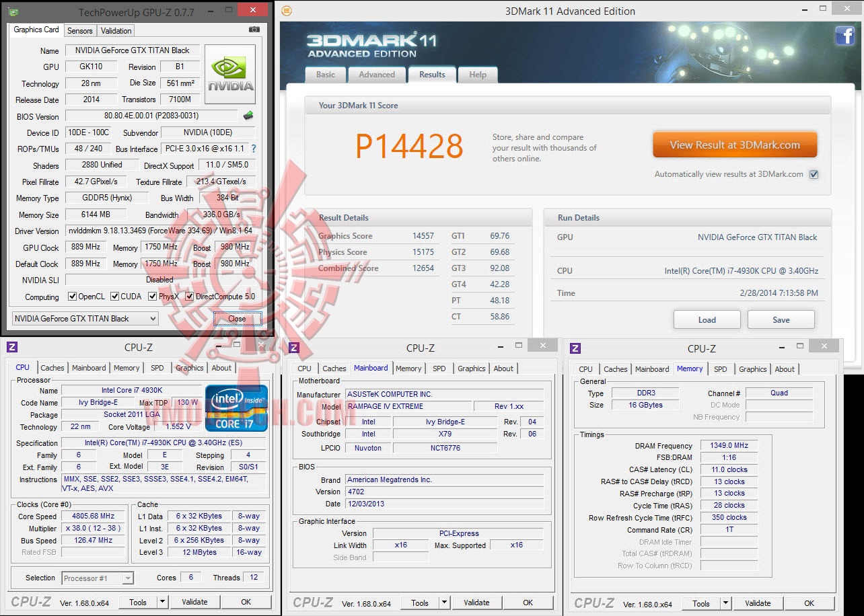Click the NVIDIA logo in GPU-Z
This screenshot has width=864, height=616.
pyautogui.click(x=230, y=74)
